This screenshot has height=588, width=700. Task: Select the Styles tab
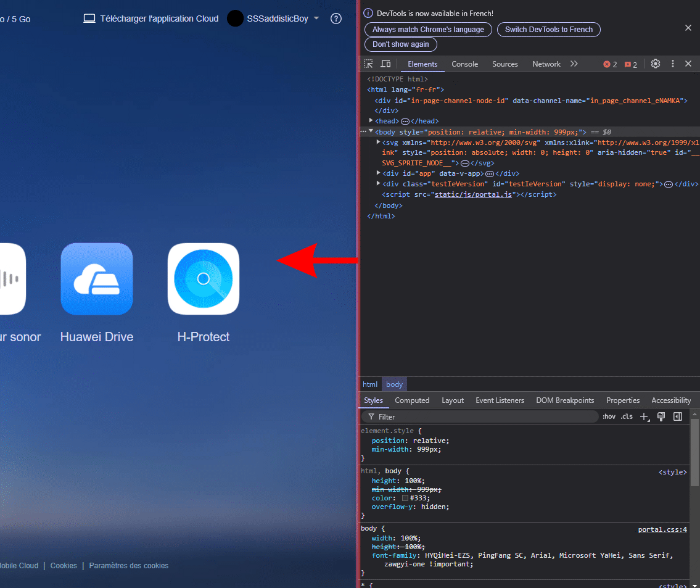coord(373,400)
